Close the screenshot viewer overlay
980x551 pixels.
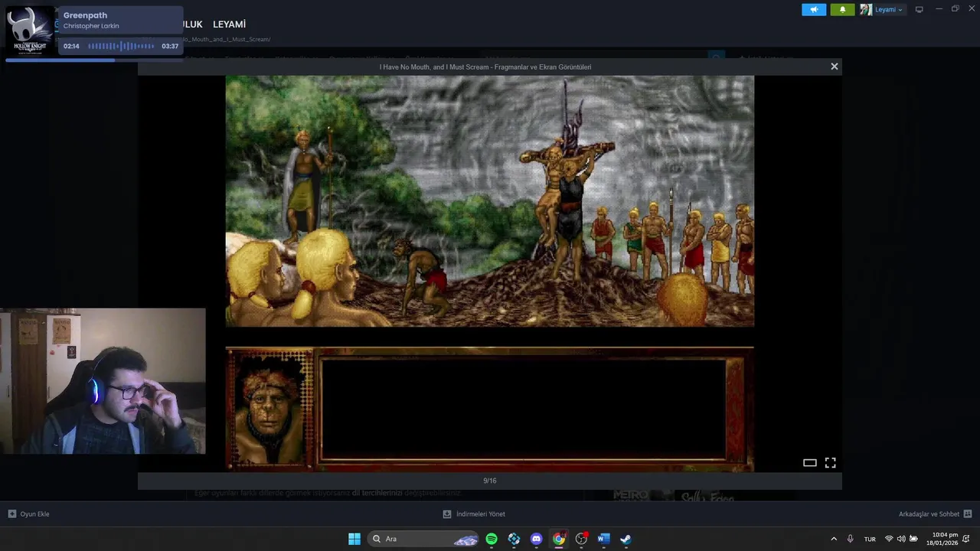835,67
